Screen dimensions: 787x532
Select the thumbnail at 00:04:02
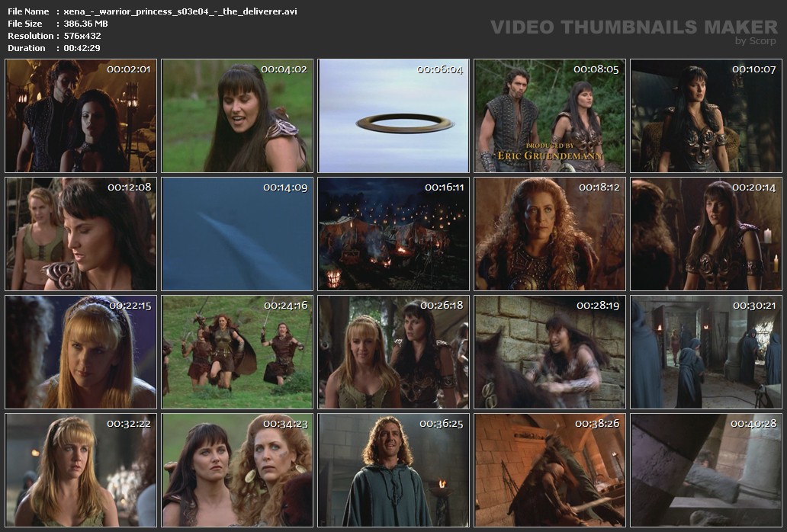(x=237, y=116)
